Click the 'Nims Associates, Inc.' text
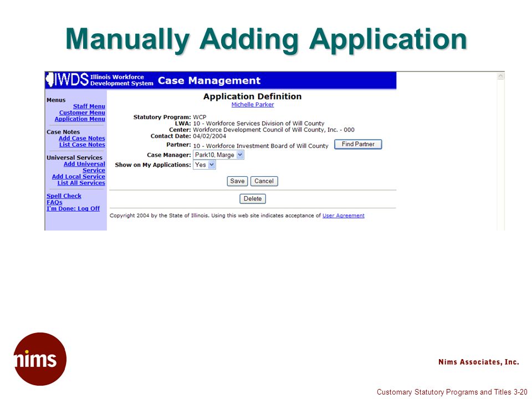The width and height of the screenshot is (532, 399). [478, 362]
